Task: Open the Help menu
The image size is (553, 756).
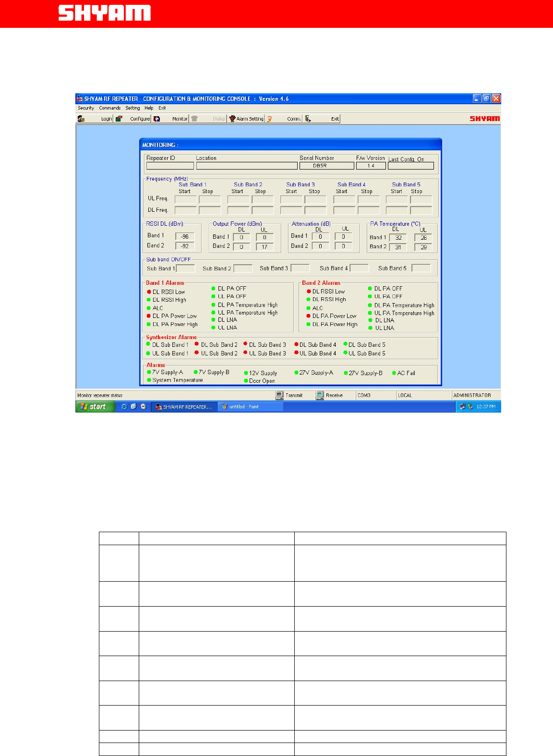Action: click(149, 108)
